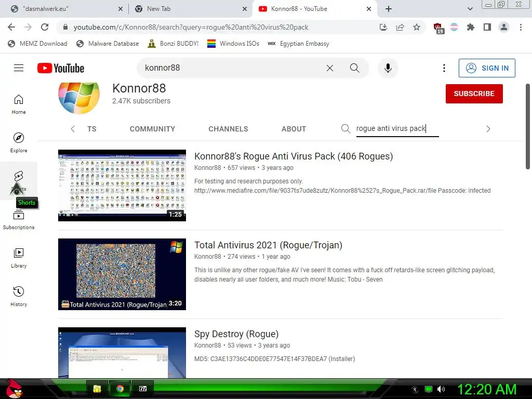Image resolution: width=532 pixels, height=399 pixels.
Task: Bookmark this page with the star
Action: click(x=417, y=27)
